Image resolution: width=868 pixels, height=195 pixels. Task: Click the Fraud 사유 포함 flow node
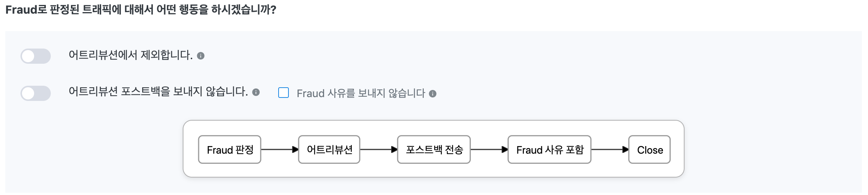tap(550, 150)
